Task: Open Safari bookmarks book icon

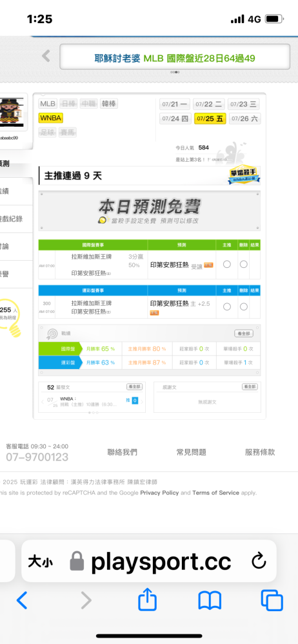Action: pos(210,600)
